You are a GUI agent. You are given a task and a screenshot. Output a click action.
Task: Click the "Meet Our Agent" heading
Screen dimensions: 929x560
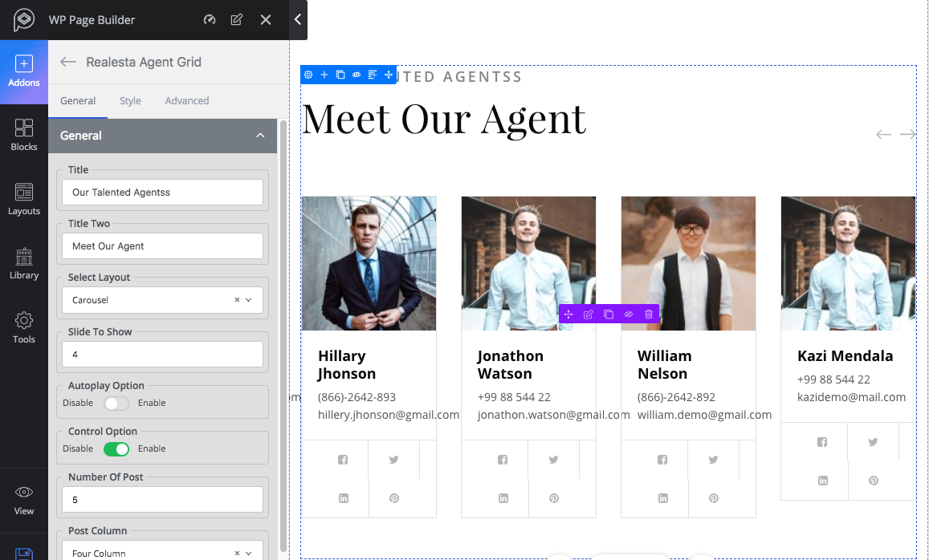point(444,121)
